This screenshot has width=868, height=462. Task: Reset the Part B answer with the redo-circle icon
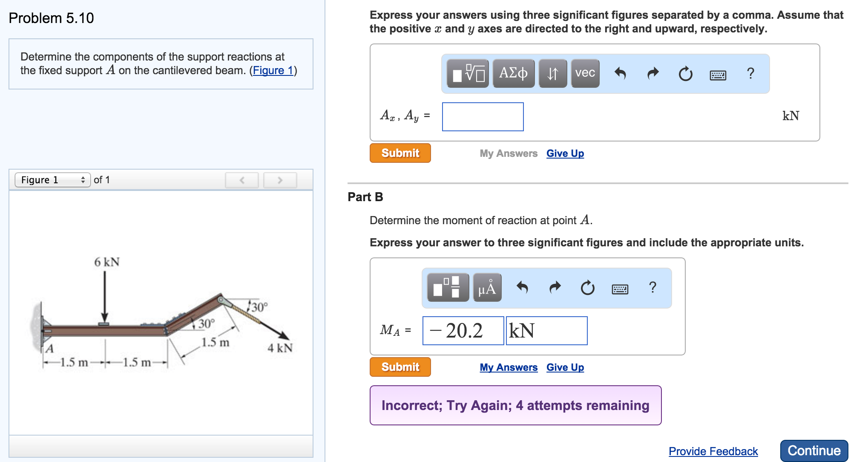587,288
